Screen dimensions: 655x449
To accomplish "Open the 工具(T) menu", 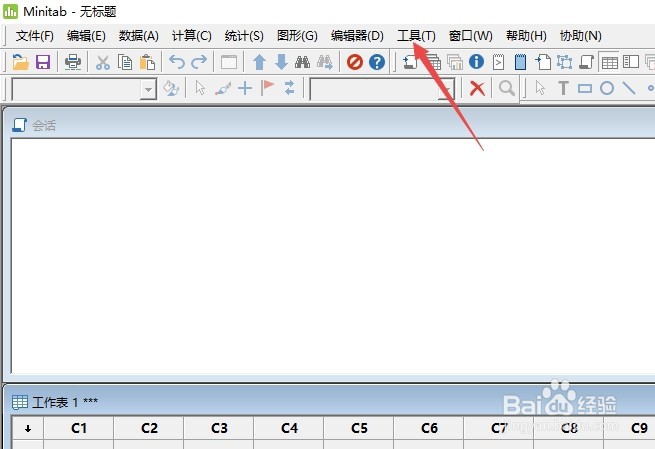I will point(416,36).
